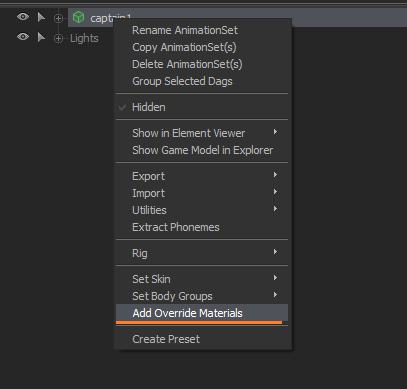Choose Rename AnimationSet
This screenshot has width=407, height=389.
[202, 30]
